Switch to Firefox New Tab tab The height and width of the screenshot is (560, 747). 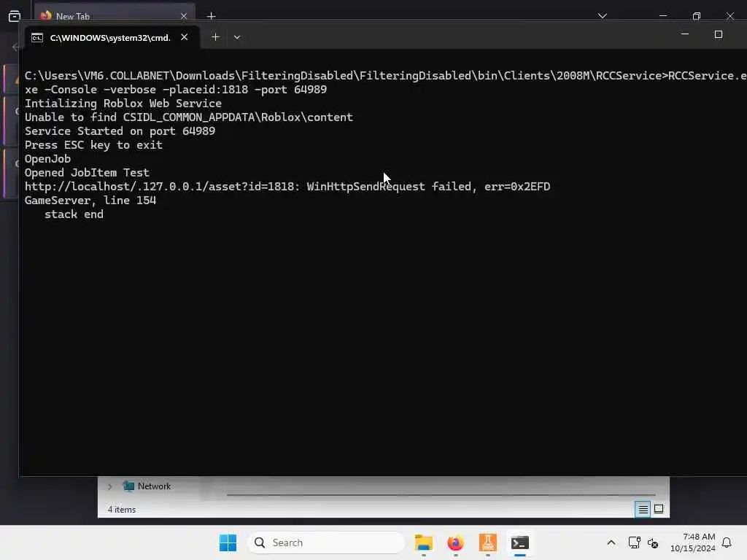coord(115,16)
